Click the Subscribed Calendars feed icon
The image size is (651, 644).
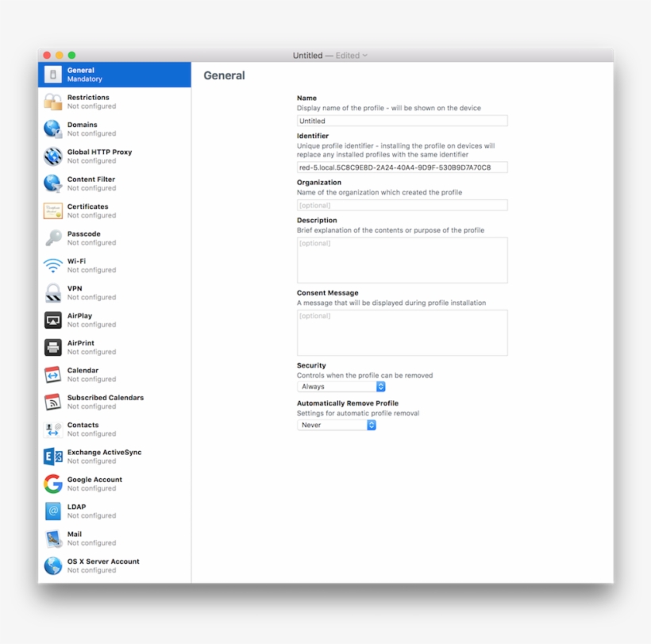coord(52,402)
